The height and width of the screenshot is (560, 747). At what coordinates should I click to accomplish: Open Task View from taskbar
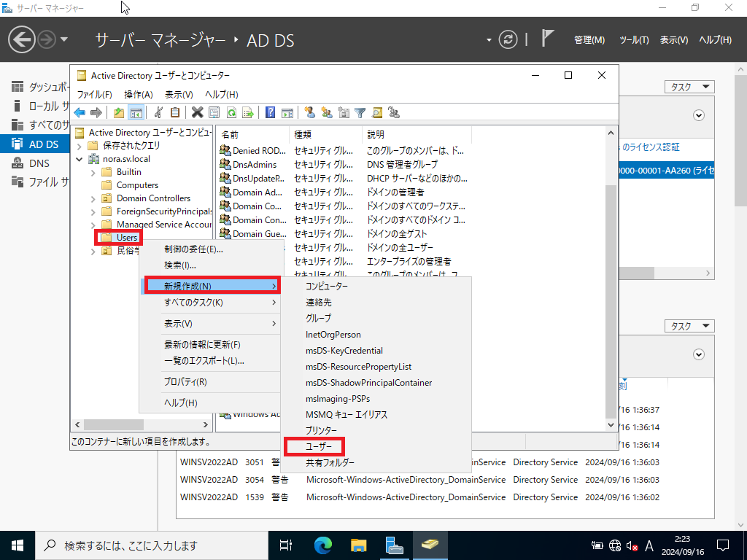point(286,545)
